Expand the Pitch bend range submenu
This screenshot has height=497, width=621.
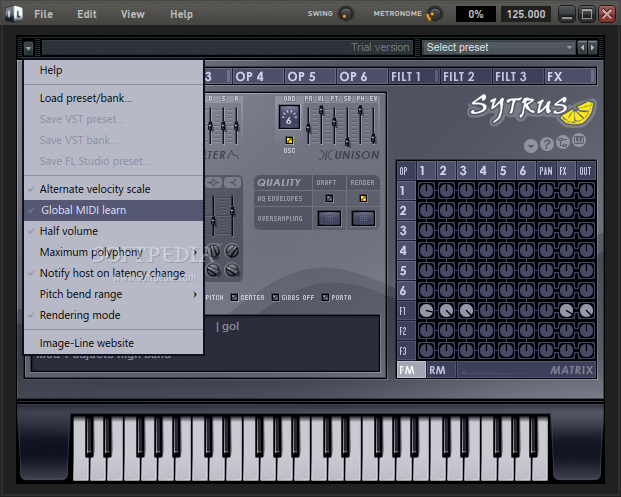[114, 294]
